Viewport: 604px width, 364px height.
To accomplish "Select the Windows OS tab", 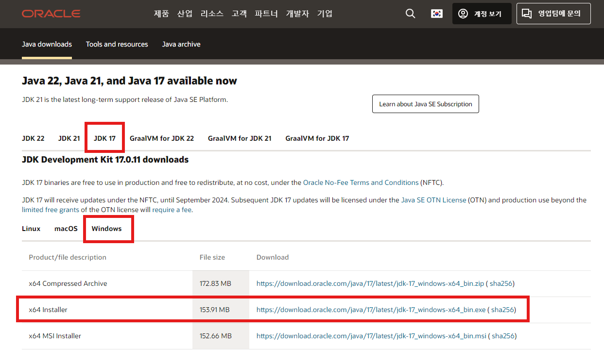I will pyautogui.click(x=107, y=229).
